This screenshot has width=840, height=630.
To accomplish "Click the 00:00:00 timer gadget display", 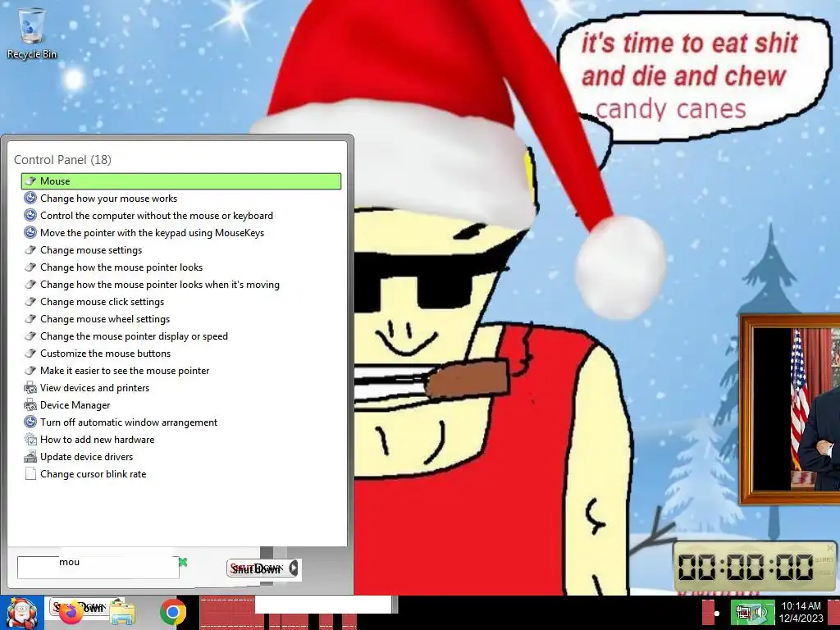I will [x=746, y=567].
